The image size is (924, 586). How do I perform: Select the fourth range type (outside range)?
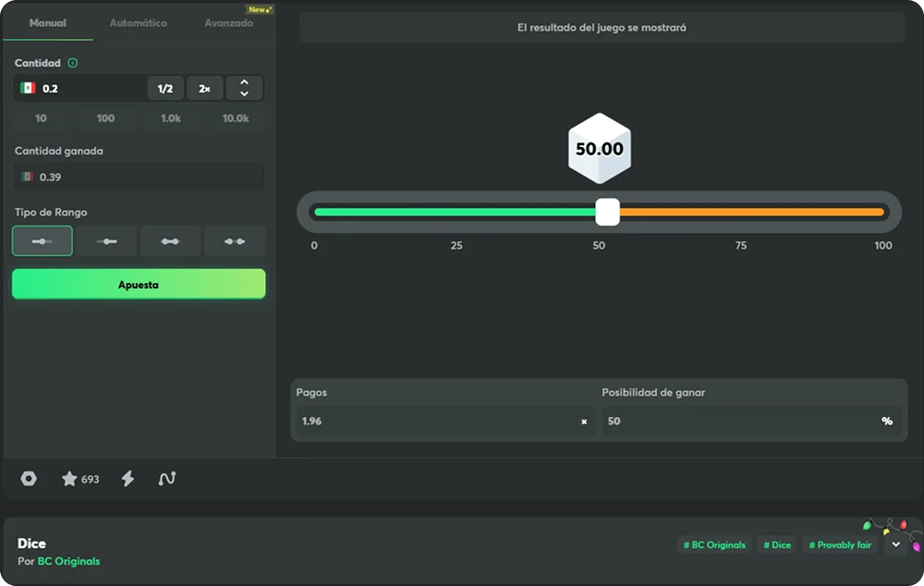coord(235,241)
